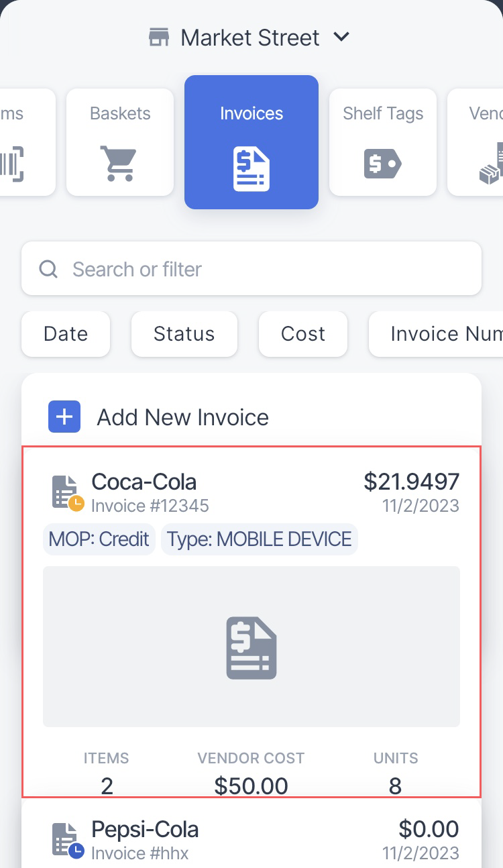Select the Invoice Number filter chip
The image size is (503, 868).
(436, 334)
